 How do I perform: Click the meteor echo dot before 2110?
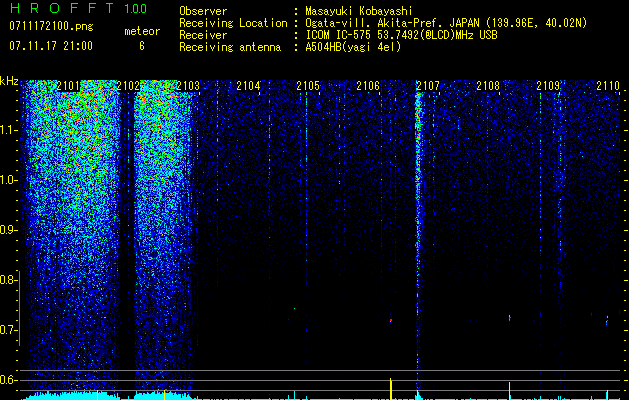[607, 320]
